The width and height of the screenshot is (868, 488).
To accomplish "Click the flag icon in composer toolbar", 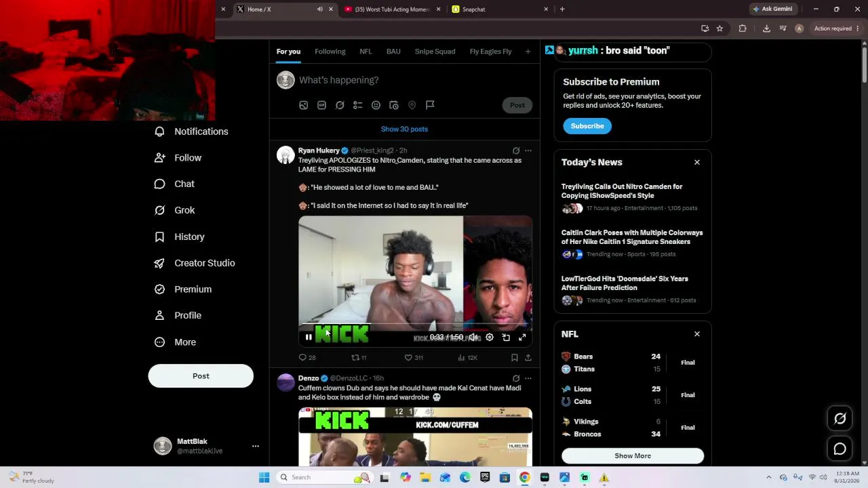I will [x=430, y=105].
